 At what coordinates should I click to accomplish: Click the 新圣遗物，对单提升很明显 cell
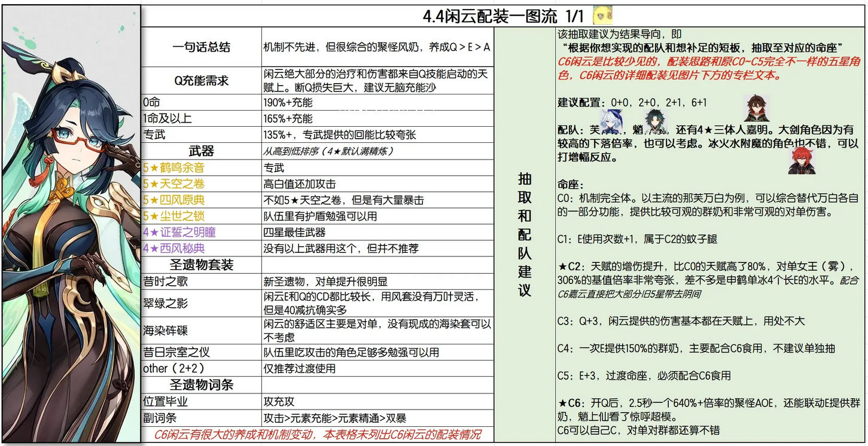[377, 281]
